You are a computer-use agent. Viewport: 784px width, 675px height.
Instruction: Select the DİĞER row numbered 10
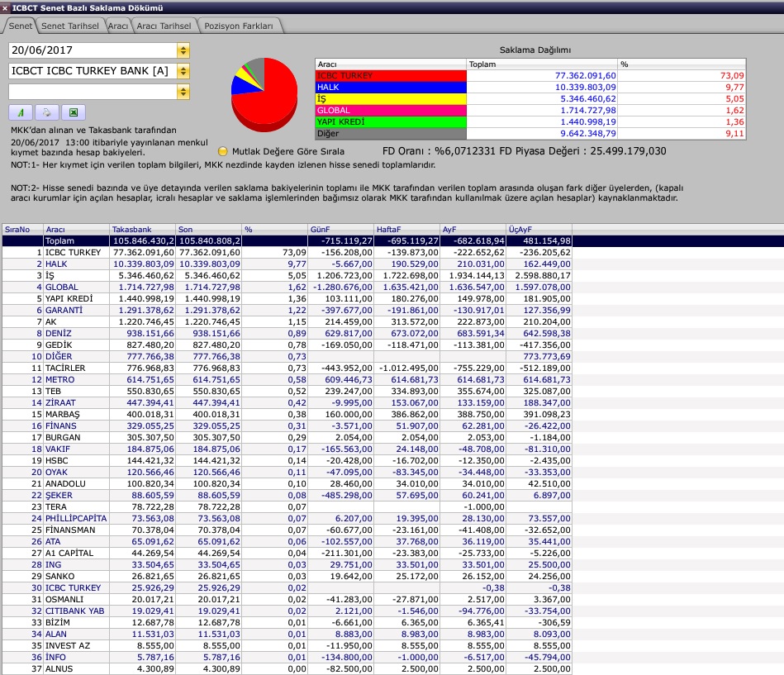pyautogui.click(x=287, y=356)
